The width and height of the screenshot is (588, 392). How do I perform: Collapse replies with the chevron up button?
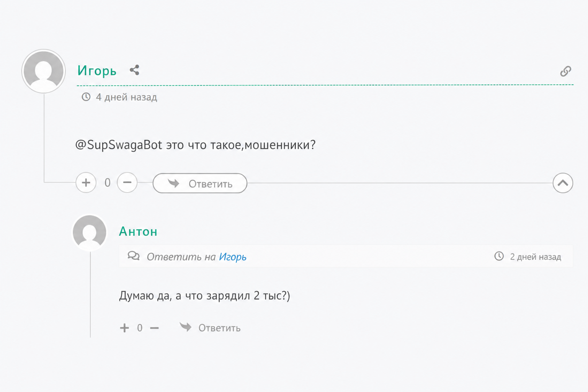coord(563,183)
